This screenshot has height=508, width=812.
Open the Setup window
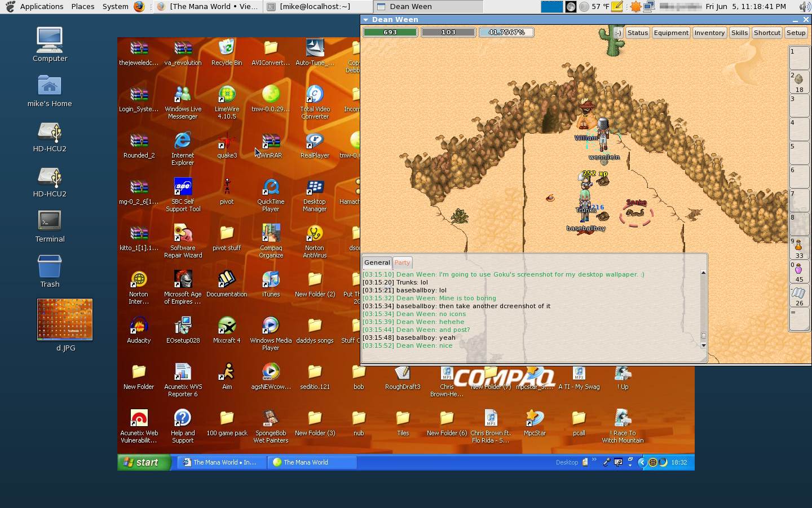(796, 33)
